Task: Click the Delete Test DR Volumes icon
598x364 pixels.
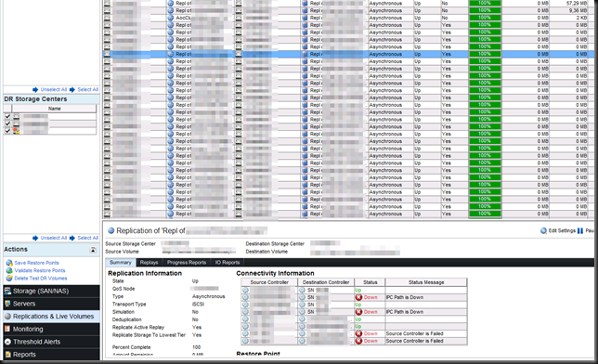Action: pyautogui.click(x=9, y=279)
